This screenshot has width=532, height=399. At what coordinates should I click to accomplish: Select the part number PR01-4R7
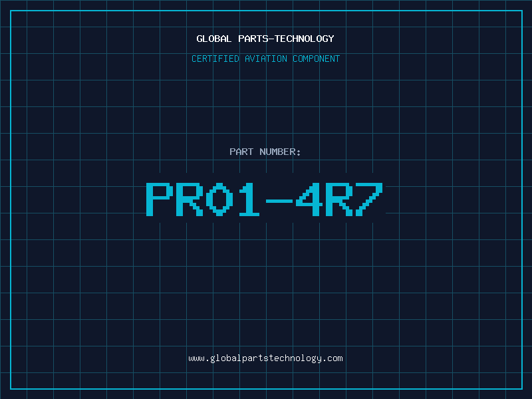(x=265, y=199)
